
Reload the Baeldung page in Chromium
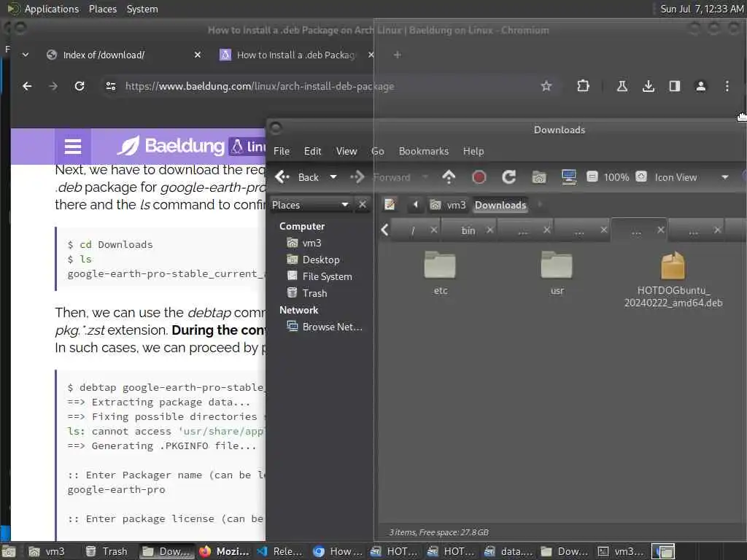[80, 86]
